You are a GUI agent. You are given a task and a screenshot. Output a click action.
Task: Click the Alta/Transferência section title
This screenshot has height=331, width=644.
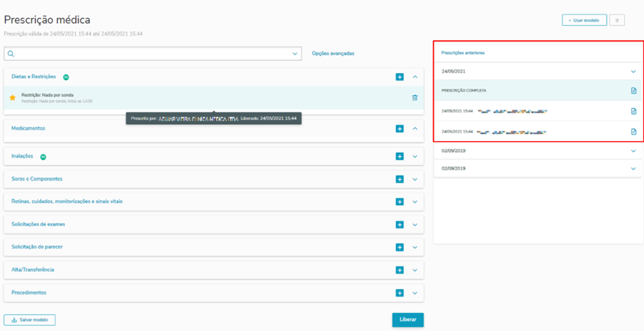click(33, 269)
